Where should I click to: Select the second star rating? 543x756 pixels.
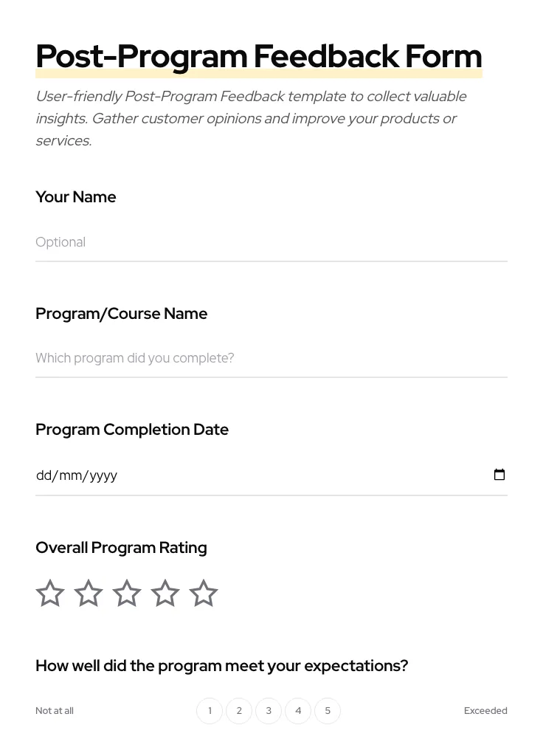(88, 593)
